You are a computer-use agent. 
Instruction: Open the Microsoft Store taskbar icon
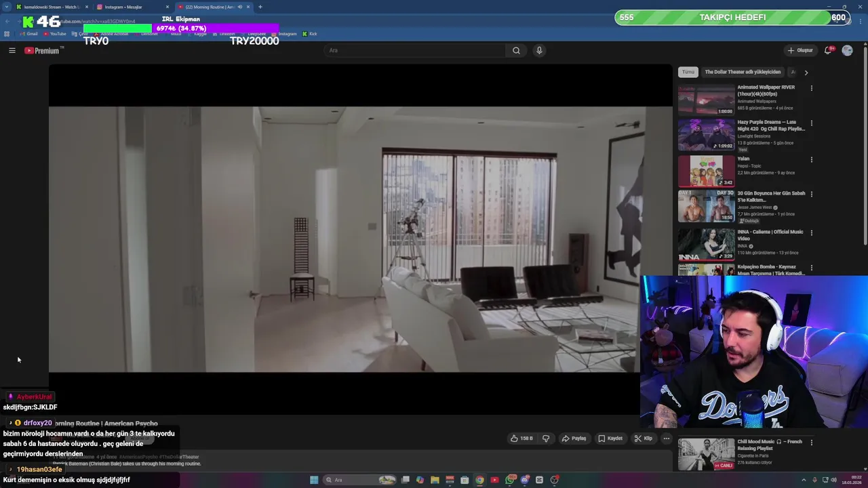click(x=465, y=480)
